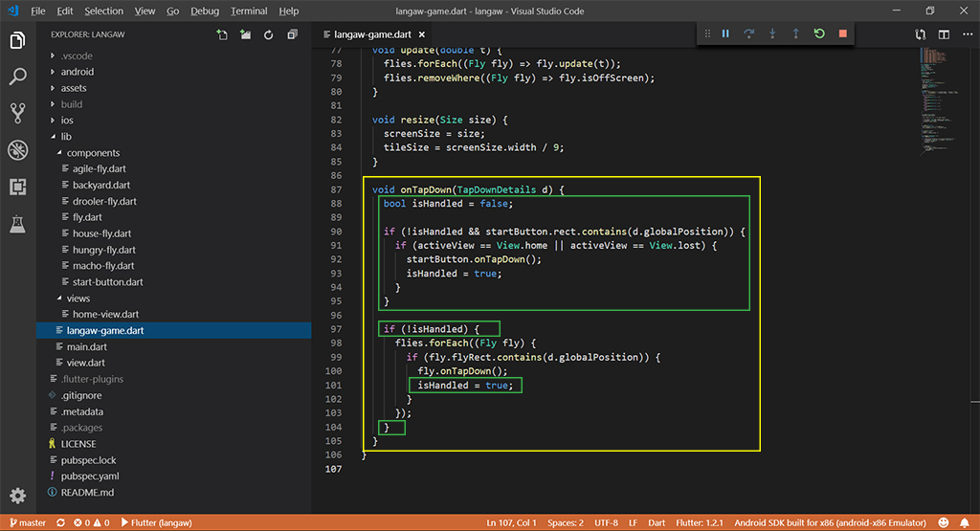
Task: Restart the debug session with green arrow
Action: [819, 34]
